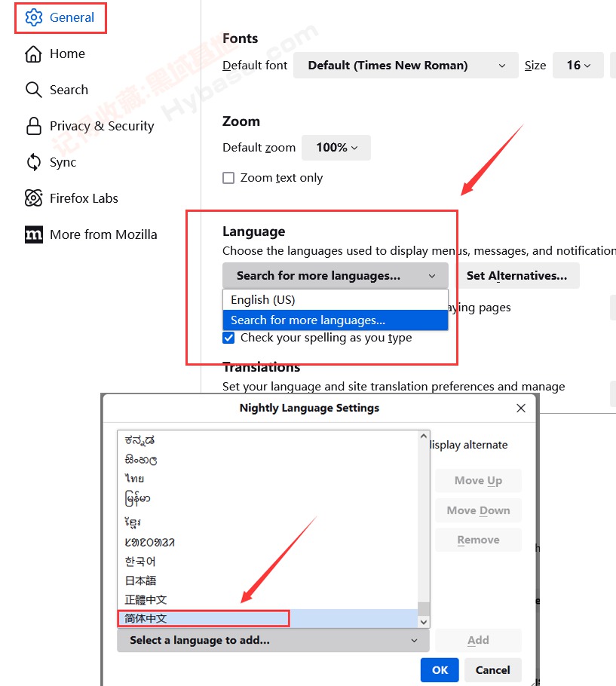The height and width of the screenshot is (686, 616).
Task: Open the Home settings category
Action: (67, 54)
